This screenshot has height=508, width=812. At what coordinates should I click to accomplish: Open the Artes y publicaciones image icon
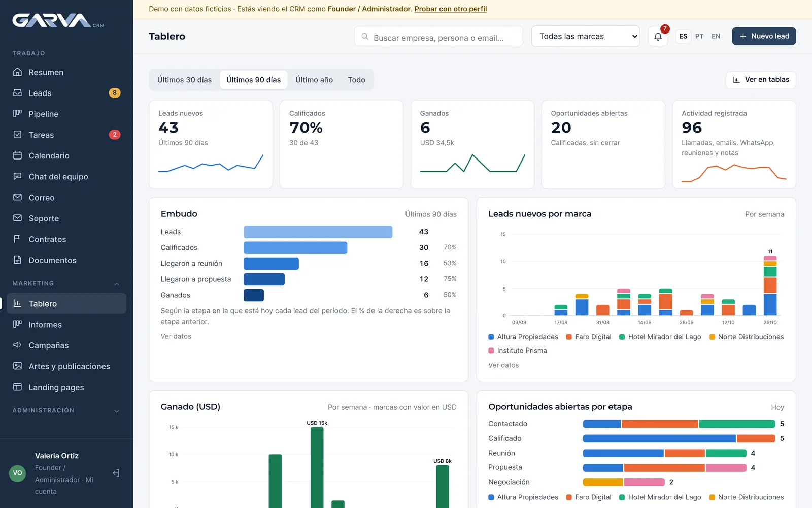(x=17, y=366)
